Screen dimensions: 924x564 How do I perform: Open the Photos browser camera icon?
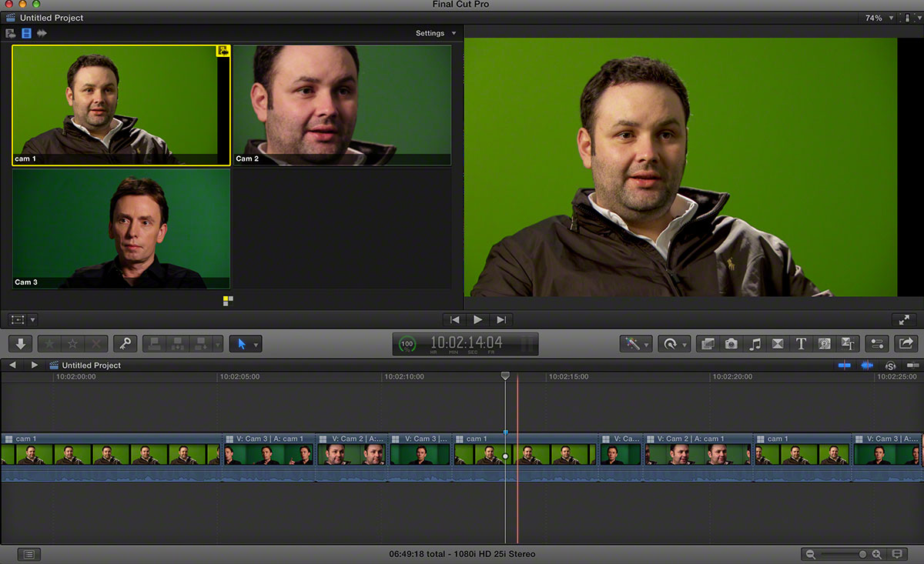731,344
